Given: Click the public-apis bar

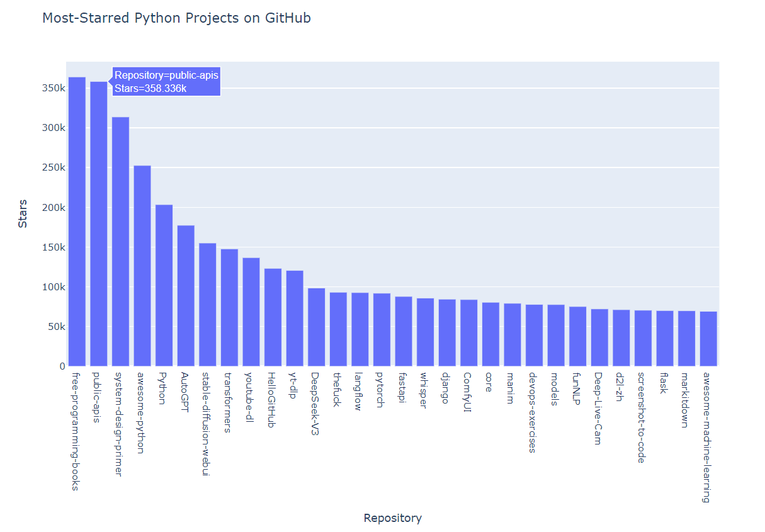Looking at the screenshot, I should pyautogui.click(x=99, y=224).
